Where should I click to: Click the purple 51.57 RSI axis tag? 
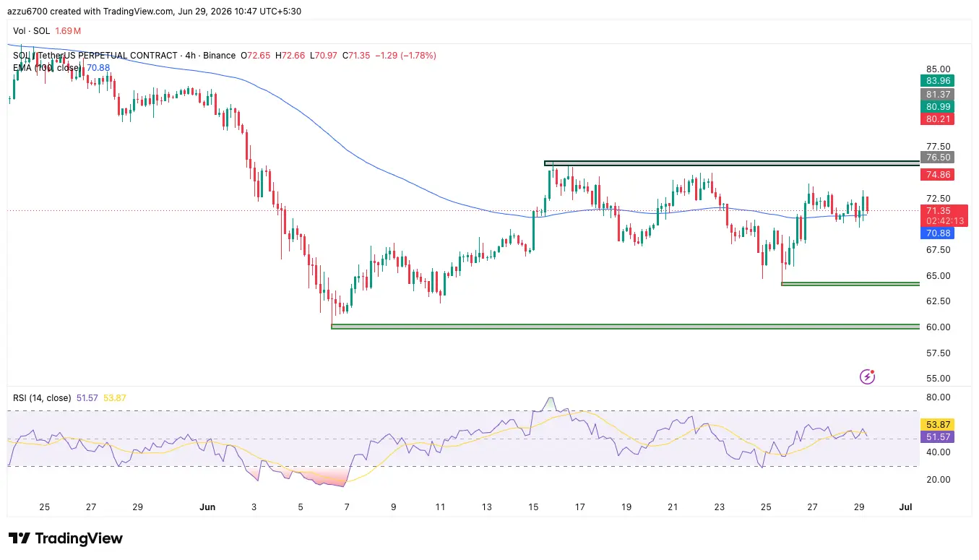coord(936,437)
